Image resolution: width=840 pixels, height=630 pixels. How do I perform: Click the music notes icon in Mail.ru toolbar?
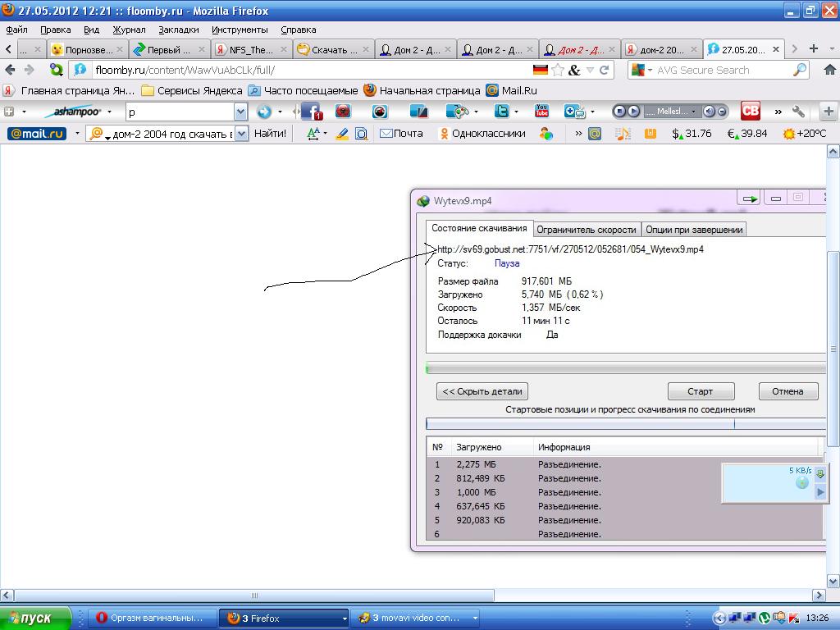[623, 134]
